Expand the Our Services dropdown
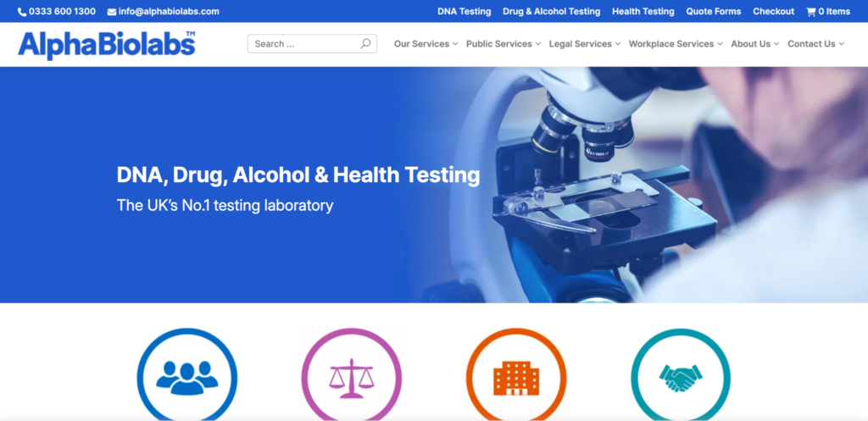 tap(426, 44)
